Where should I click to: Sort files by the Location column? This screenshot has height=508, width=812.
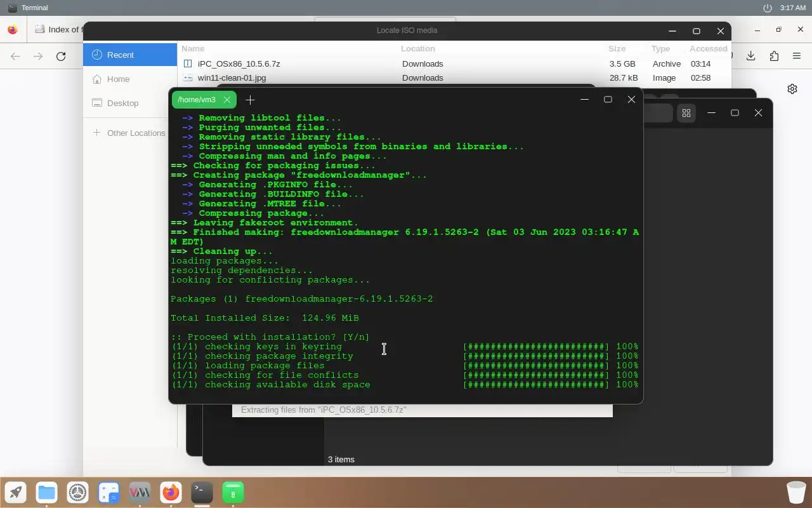tap(418, 48)
